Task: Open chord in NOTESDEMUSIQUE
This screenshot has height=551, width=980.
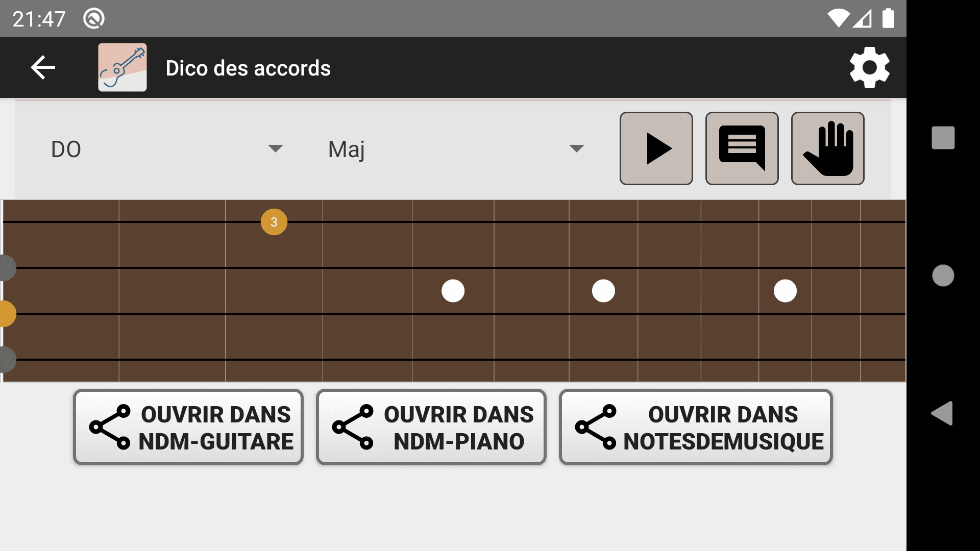Action: click(x=696, y=428)
